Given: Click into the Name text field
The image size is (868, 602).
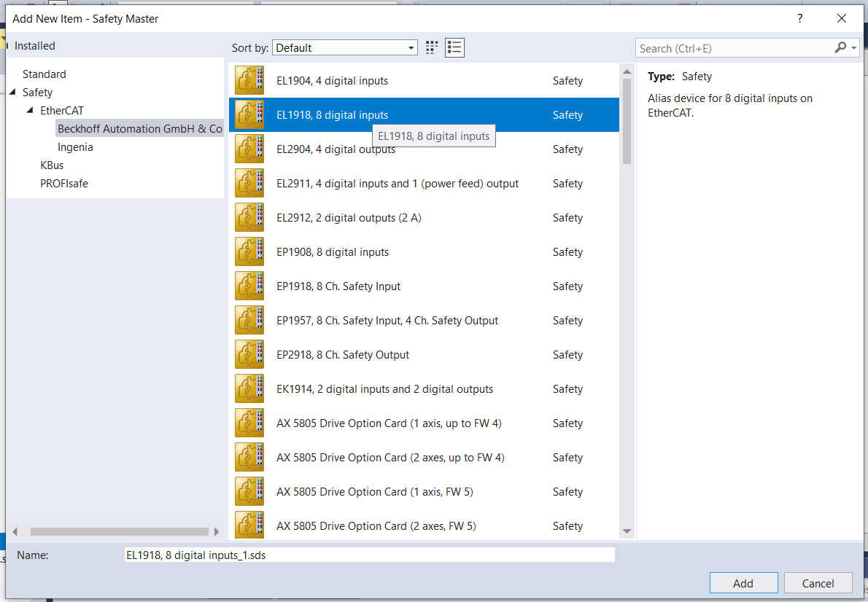Looking at the screenshot, I should (x=369, y=555).
